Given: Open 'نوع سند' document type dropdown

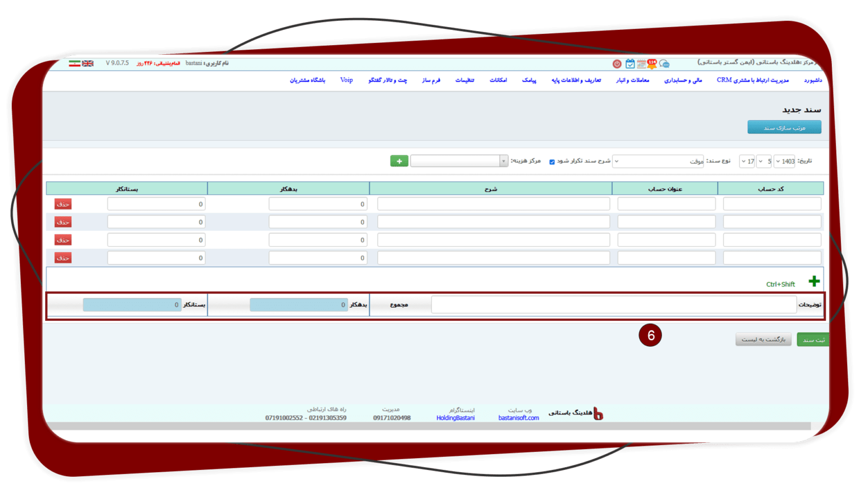Looking at the screenshot, I should point(658,161).
